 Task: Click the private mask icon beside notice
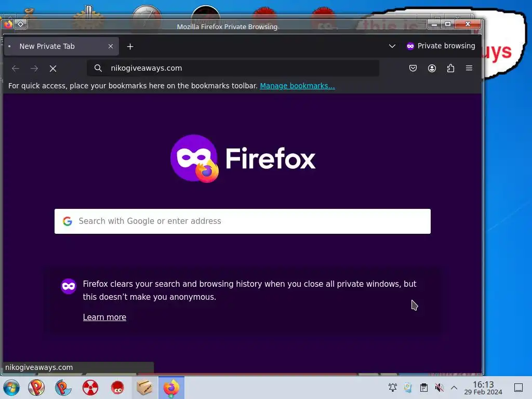click(x=69, y=286)
